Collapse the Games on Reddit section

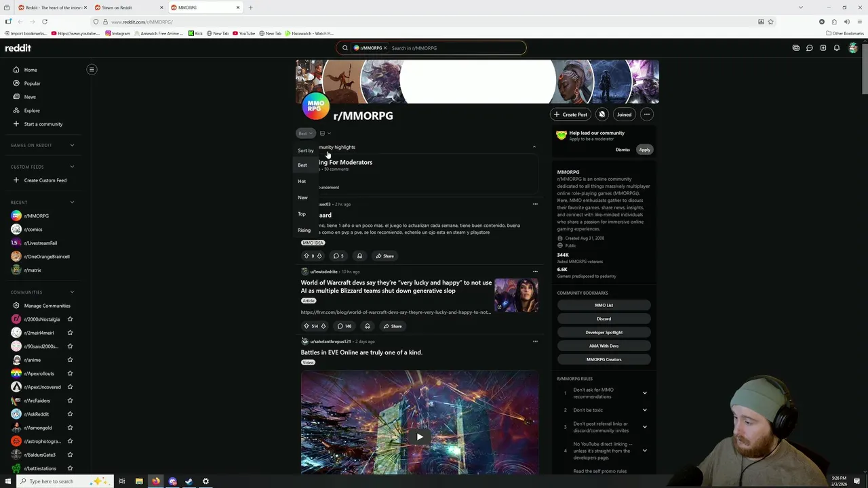click(72, 145)
